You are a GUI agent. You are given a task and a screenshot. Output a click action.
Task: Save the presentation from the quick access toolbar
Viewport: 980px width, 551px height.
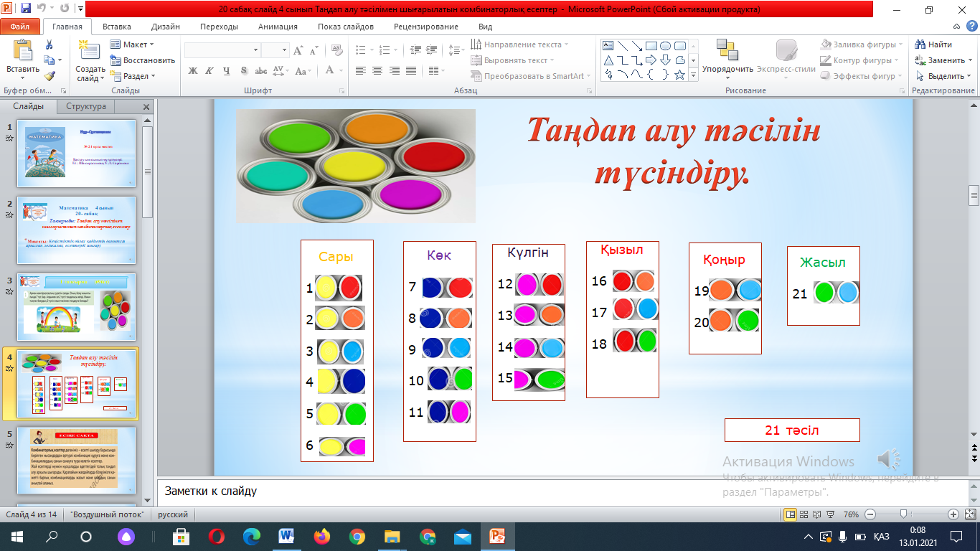[26, 9]
